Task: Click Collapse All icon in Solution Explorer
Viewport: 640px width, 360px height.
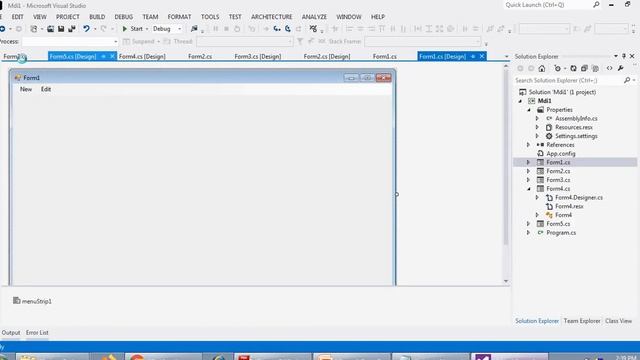Action: [x=584, y=69]
